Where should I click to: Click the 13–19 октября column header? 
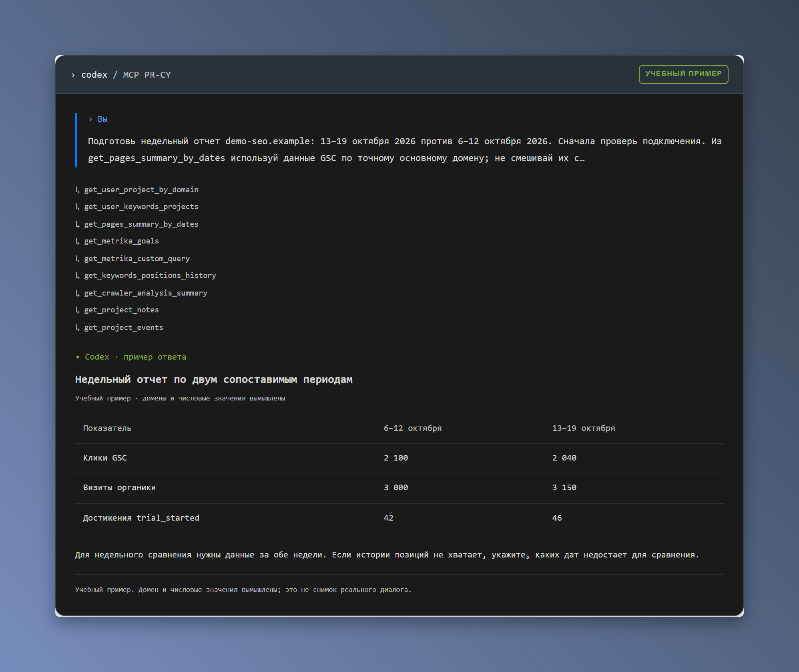click(584, 428)
